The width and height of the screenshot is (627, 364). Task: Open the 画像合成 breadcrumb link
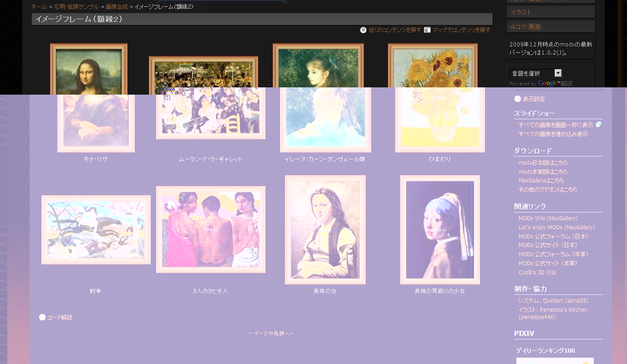(x=117, y=7)
